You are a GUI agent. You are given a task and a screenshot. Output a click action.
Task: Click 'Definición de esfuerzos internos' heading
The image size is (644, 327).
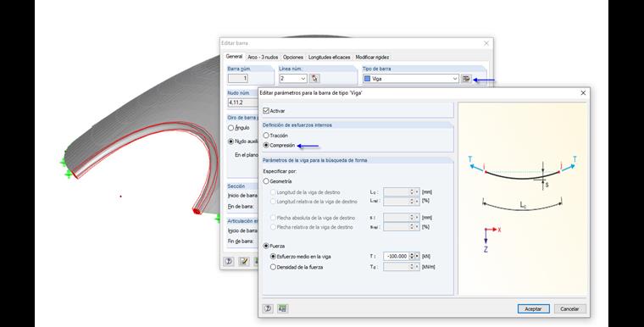297,125
